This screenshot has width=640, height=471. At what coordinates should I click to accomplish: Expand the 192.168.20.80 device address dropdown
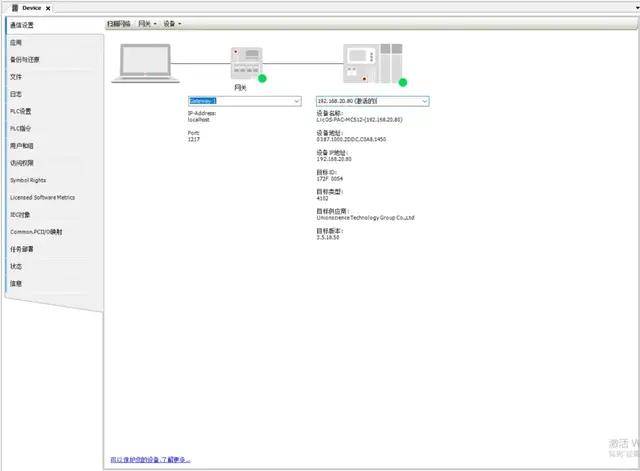pyautogui.click(x=424, y=101)
